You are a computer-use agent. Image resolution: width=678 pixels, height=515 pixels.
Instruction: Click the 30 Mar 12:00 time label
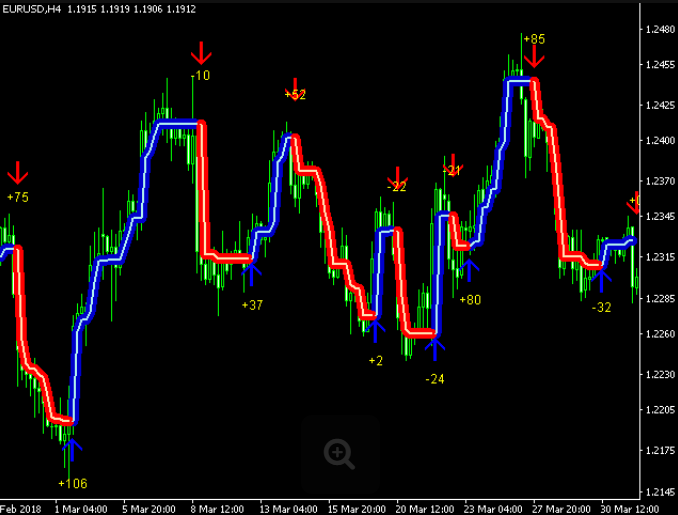630,509
